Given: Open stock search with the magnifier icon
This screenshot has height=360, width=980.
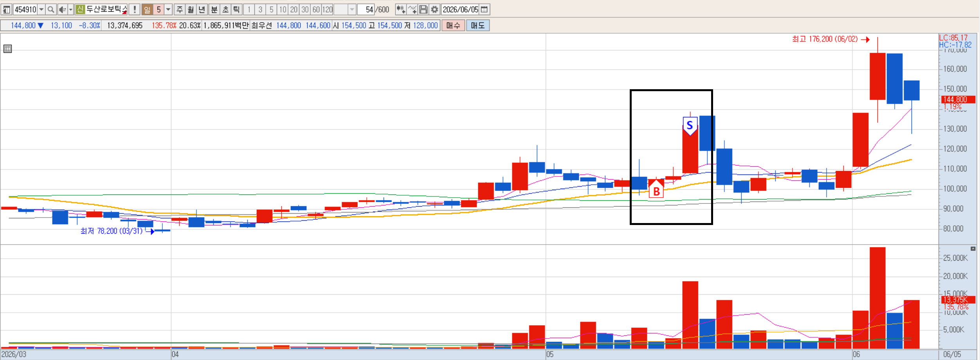Looking at the screenshot, I should point(51,9).
